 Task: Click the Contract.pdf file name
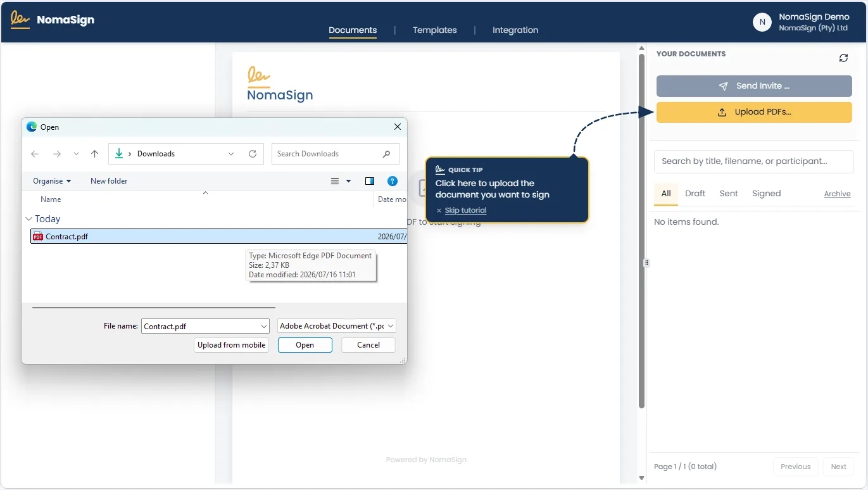click(67, 237)
